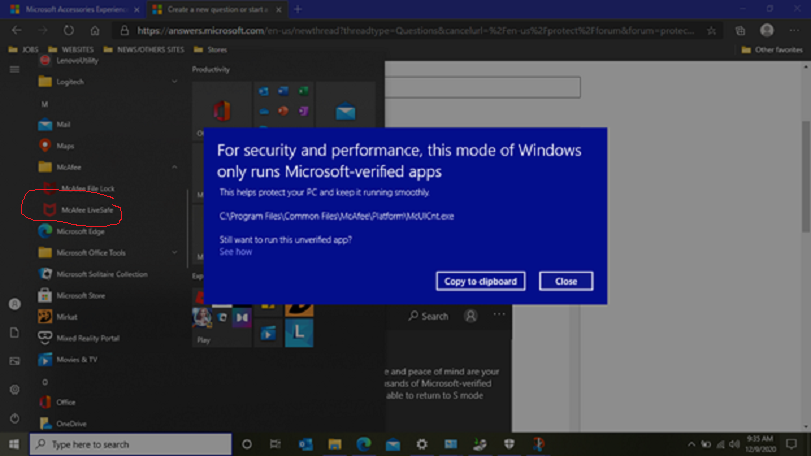Open JOBS favorites folder
The image size is (811, 456).
coord(24,50)
